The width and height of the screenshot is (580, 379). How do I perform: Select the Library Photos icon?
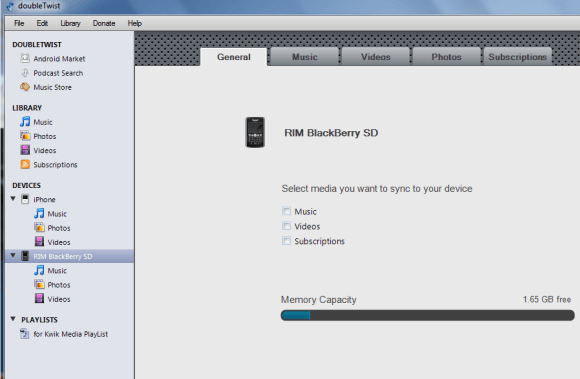25,136
